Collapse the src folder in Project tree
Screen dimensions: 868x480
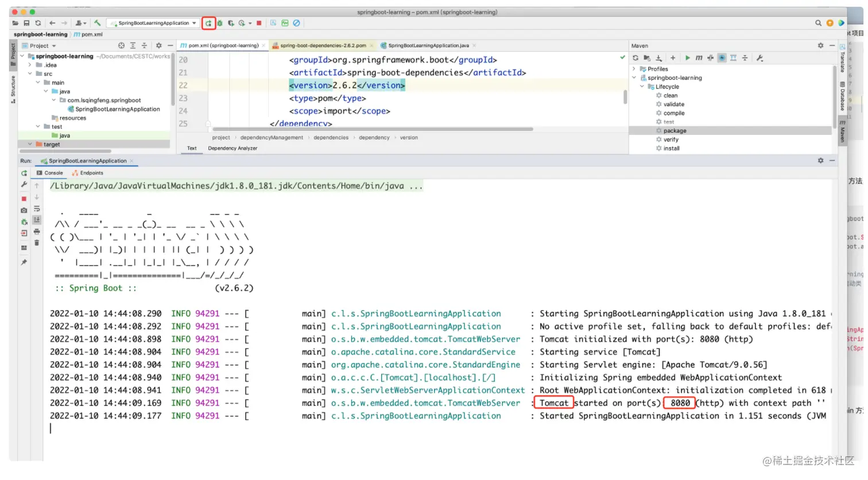30,73
